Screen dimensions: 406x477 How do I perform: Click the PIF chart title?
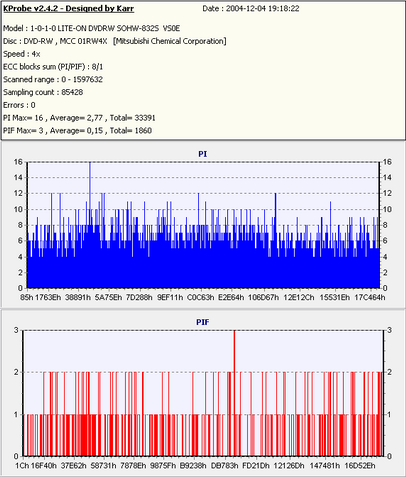(x=203, y=322)
